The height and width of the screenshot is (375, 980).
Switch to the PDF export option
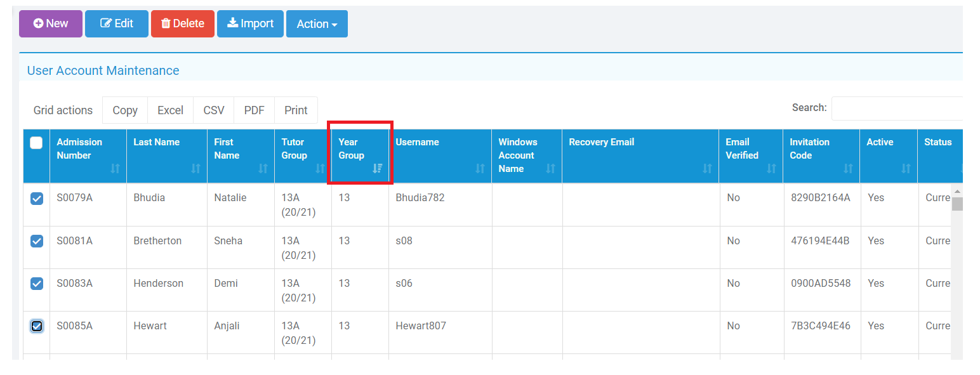pyautogui.click(x=254, y=110)
